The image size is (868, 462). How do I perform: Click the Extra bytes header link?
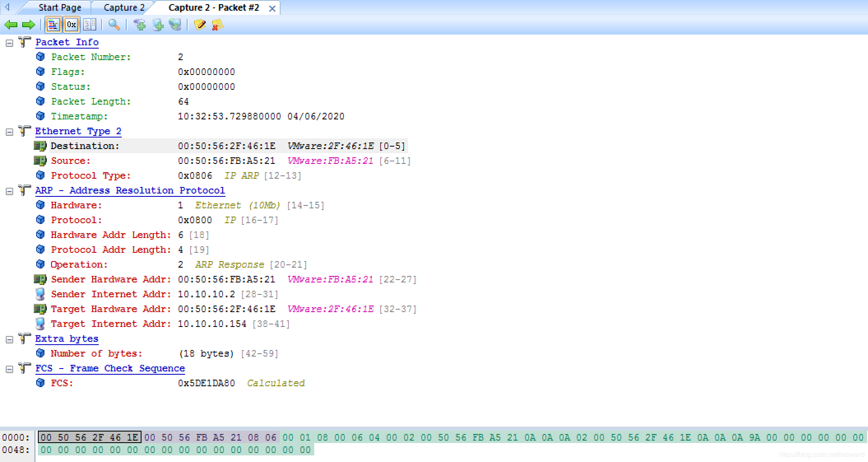pyautogui.click(x=67, y=338)
